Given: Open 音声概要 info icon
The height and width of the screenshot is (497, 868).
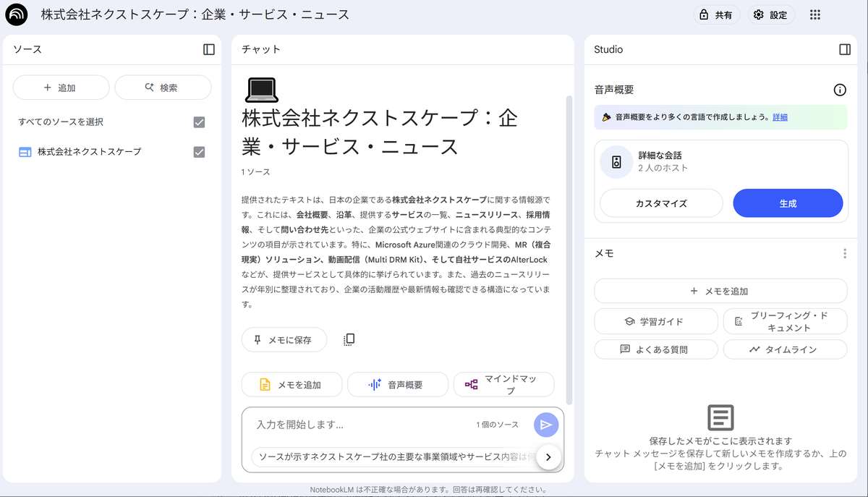Looking at the screenshot, I should click(840, 90).
